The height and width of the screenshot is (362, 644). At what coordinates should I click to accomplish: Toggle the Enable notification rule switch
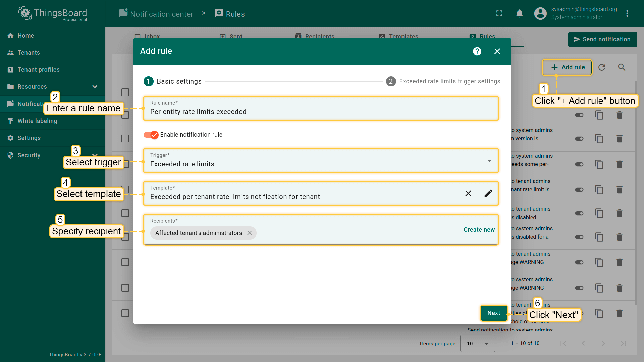coord(151,135)
